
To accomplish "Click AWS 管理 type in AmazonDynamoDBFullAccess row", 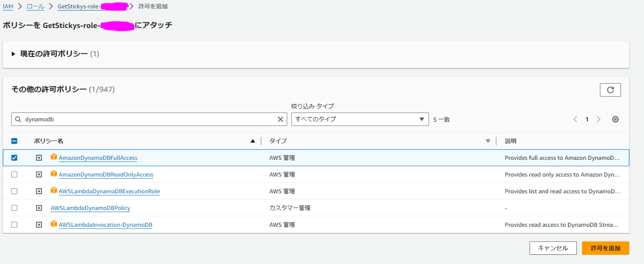I will coord(282,158).
